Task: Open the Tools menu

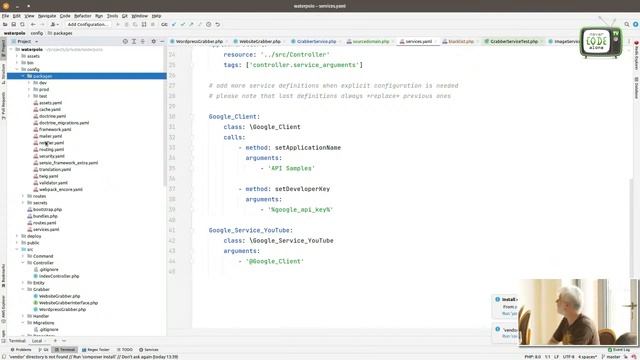Action: point(112,16)
